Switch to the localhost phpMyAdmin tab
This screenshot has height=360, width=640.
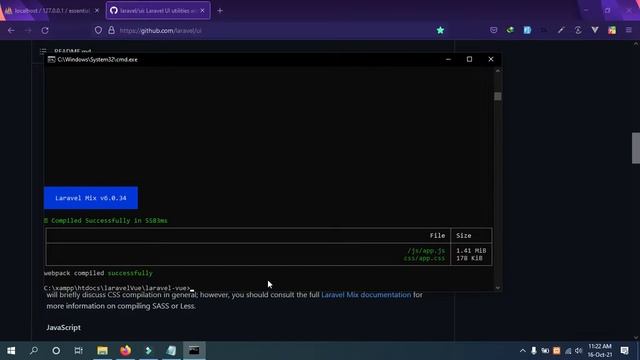51,11
